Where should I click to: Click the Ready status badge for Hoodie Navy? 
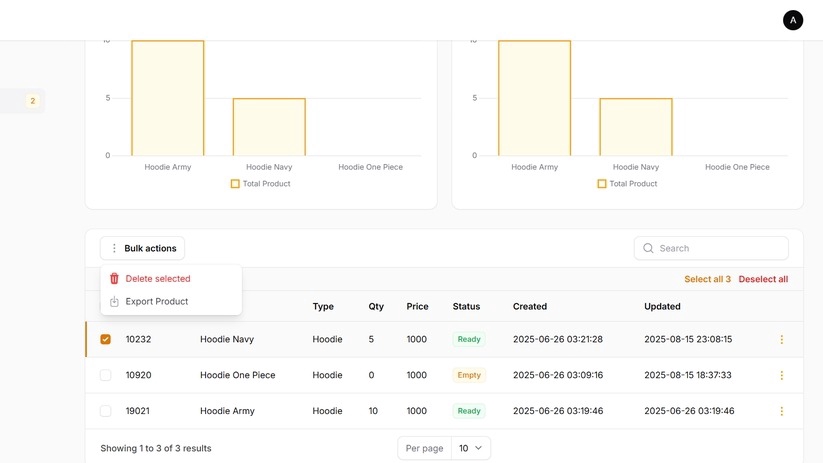pyautogui.click(x=469, y=339)
